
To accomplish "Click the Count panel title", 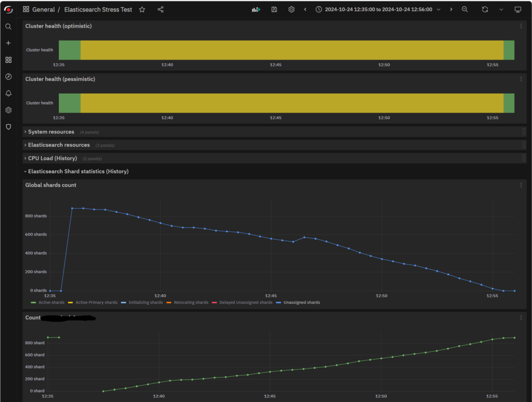I will click(33, 318).
